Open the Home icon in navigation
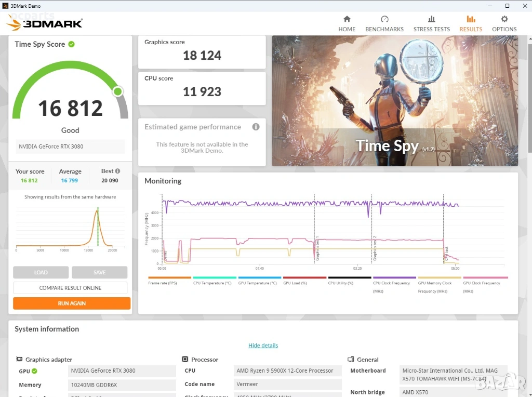This screenshot has width=532, height=397. tap(347, 19)
